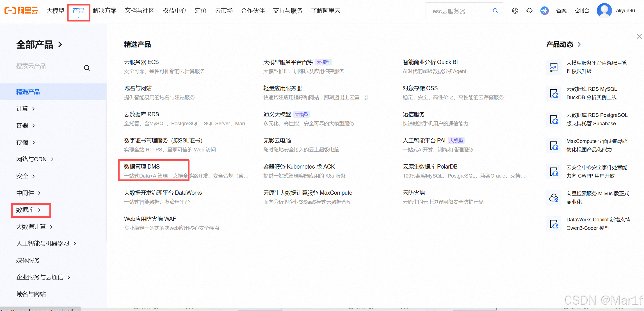This screenshot has height=311, width=644.
Task: Expand the 容器 category
Action: 26,126
